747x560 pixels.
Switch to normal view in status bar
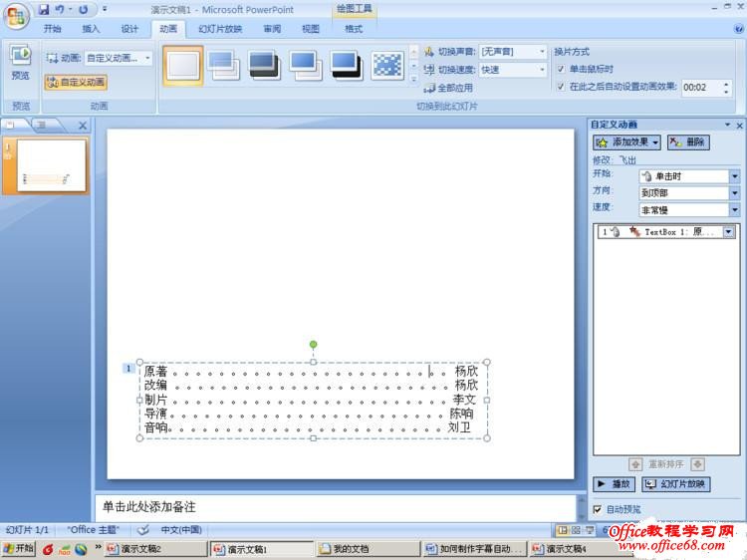click(563, 530)
